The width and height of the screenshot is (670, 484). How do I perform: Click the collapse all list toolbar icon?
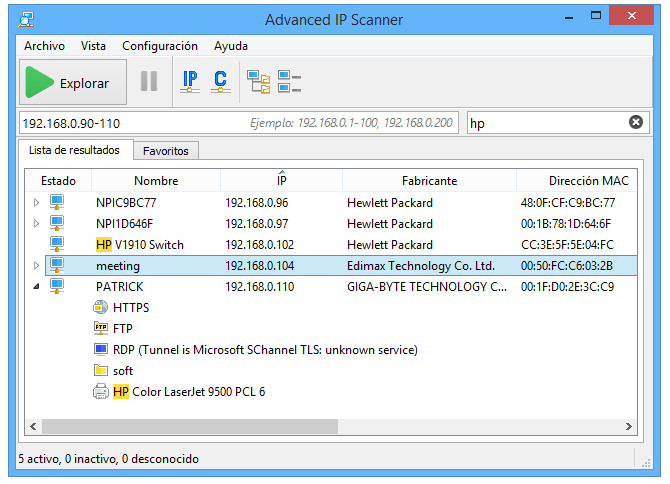point(289,82)
